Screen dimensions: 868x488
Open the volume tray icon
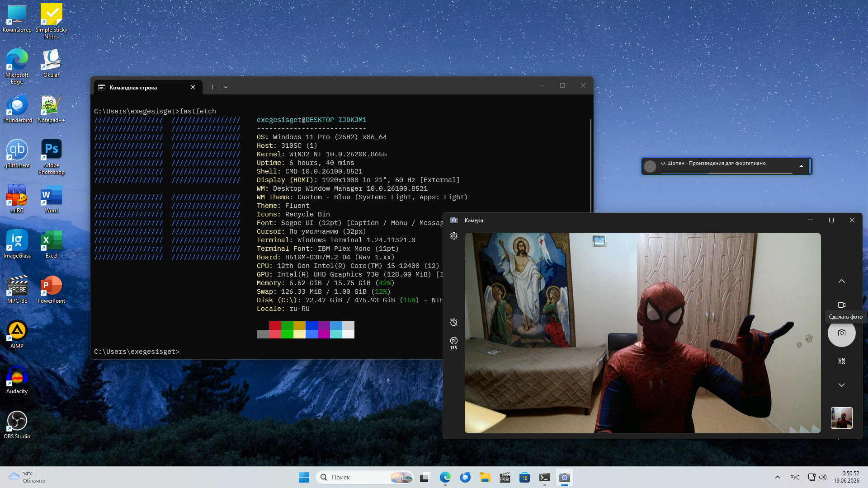(823, 477)
